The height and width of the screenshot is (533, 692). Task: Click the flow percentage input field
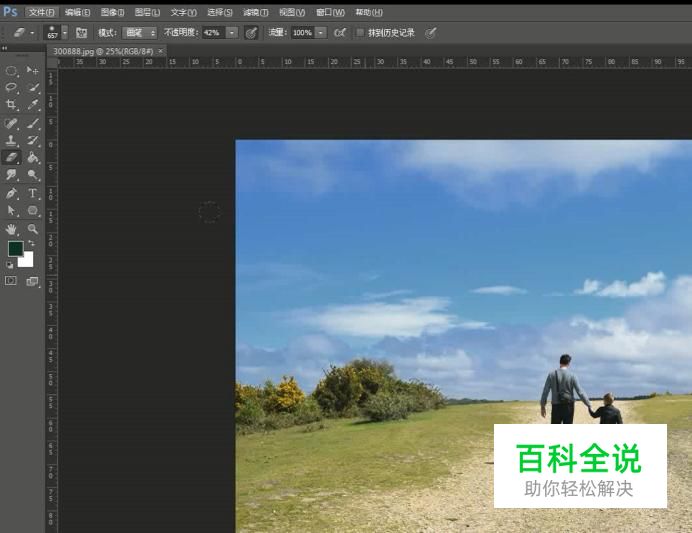coord(301,33)
